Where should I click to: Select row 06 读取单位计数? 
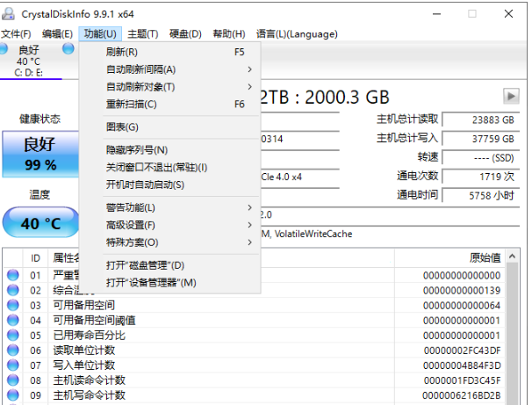tap(255, 351)
